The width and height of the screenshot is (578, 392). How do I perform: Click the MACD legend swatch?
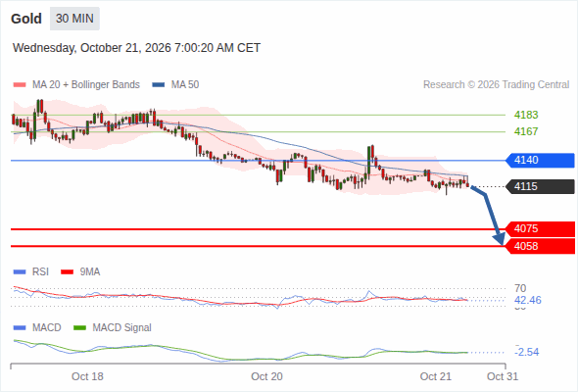pyautogui.click(x=20, y=328)
